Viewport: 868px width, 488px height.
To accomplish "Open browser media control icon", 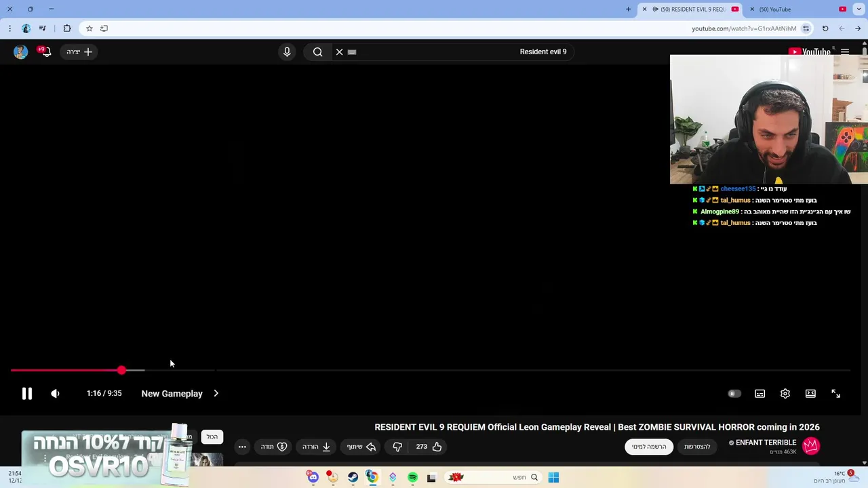I will 43,28.
